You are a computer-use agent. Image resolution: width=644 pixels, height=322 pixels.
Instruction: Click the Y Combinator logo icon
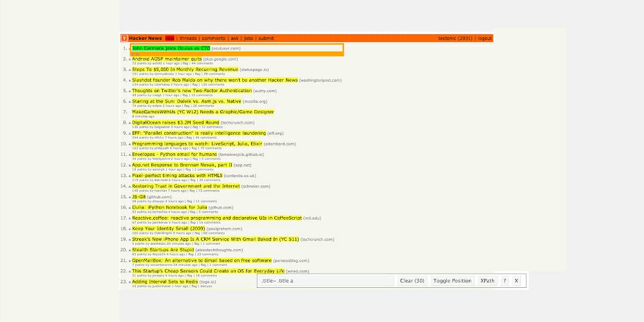124,38
